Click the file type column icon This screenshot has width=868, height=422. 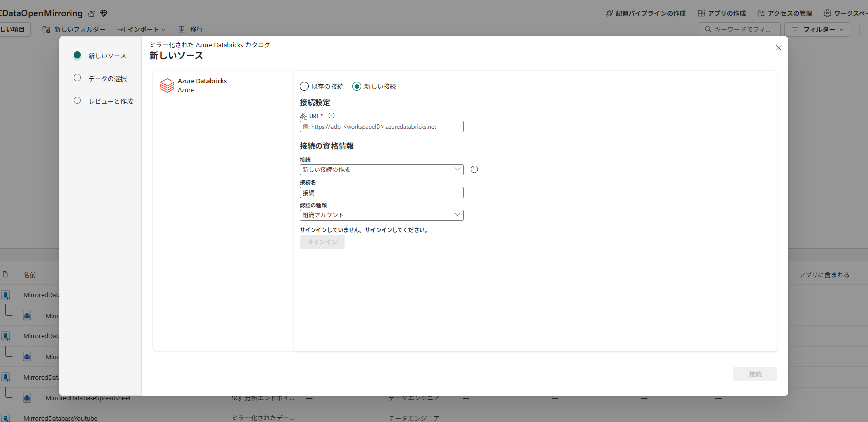pos(5,274)
